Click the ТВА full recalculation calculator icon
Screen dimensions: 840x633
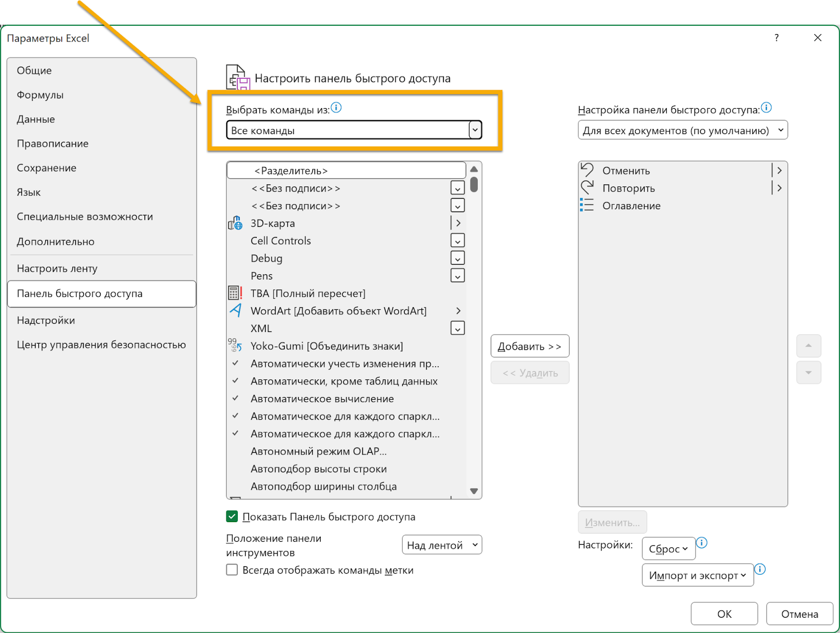235,293
